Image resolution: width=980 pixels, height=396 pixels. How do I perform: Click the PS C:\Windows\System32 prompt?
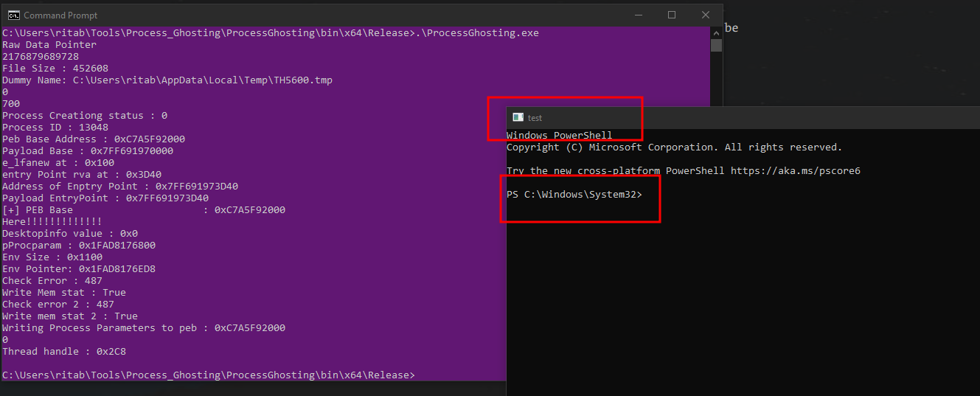click(574, 195)
